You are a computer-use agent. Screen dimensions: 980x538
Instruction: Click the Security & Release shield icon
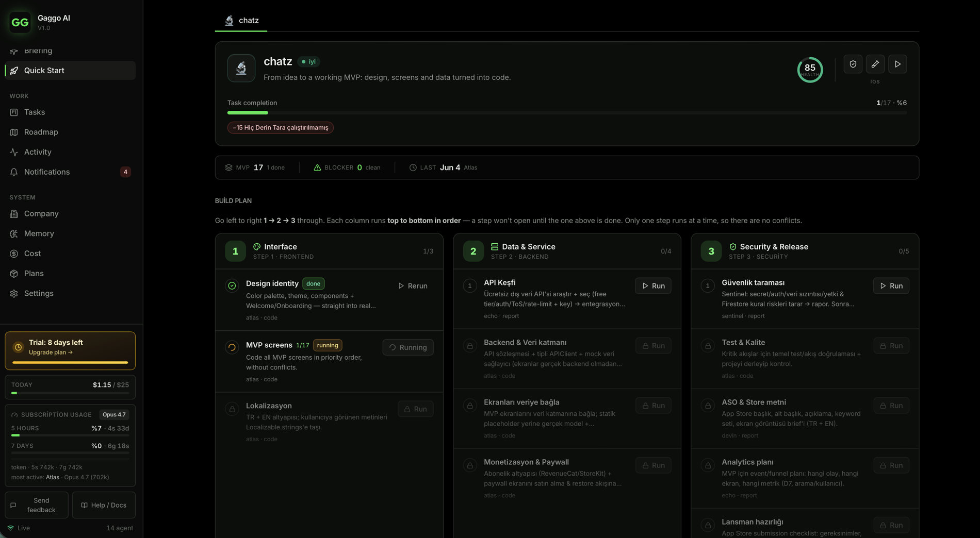(x=733, y=247)
